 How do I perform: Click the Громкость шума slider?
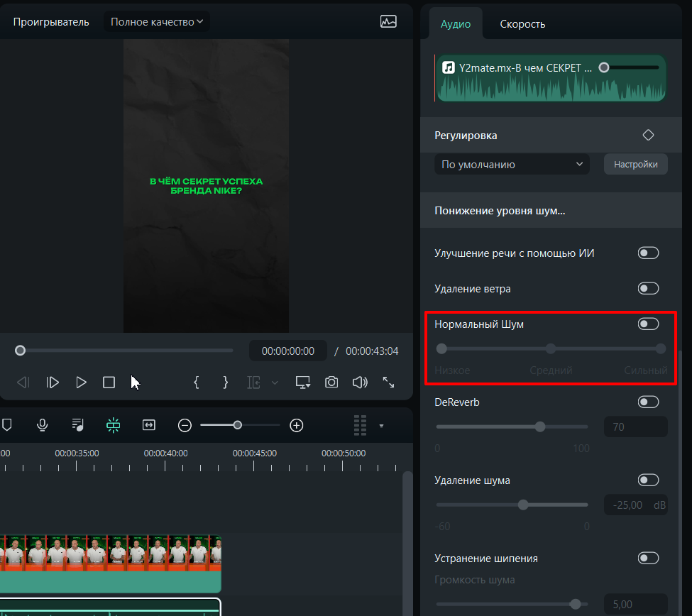pyautogui.click(x=512, y=604)
